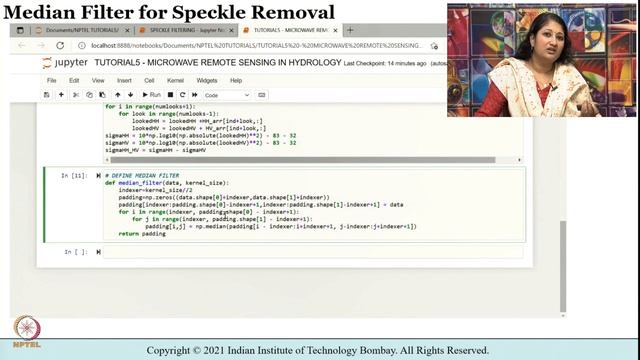The height and width of the screenshot is (360, 640).
Task: Restart the kernel with the circular arrow icon
Action: 182,95
